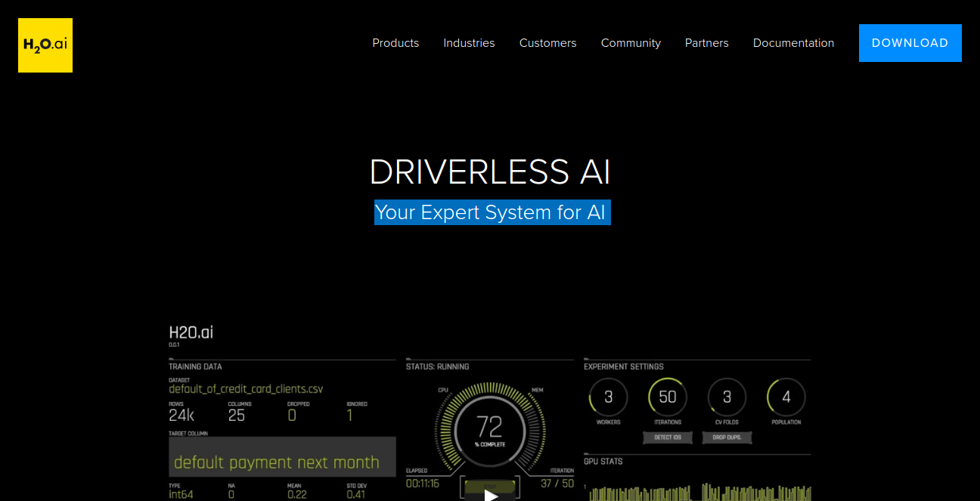The width and height of the screenshot is (980, 501).
Task: Click the Mean value 0.22
Action: point(296,494)
